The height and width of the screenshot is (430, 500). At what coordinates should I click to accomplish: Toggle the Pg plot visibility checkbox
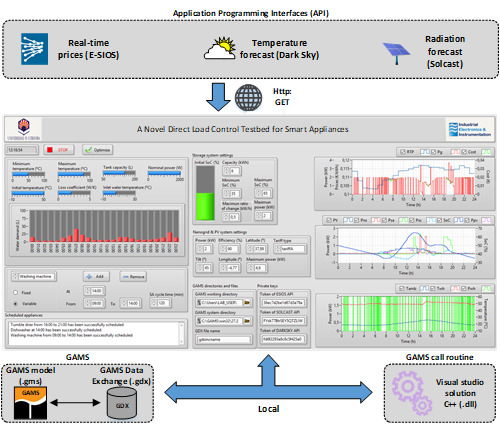pyautogui.click(x=433, y=152)
